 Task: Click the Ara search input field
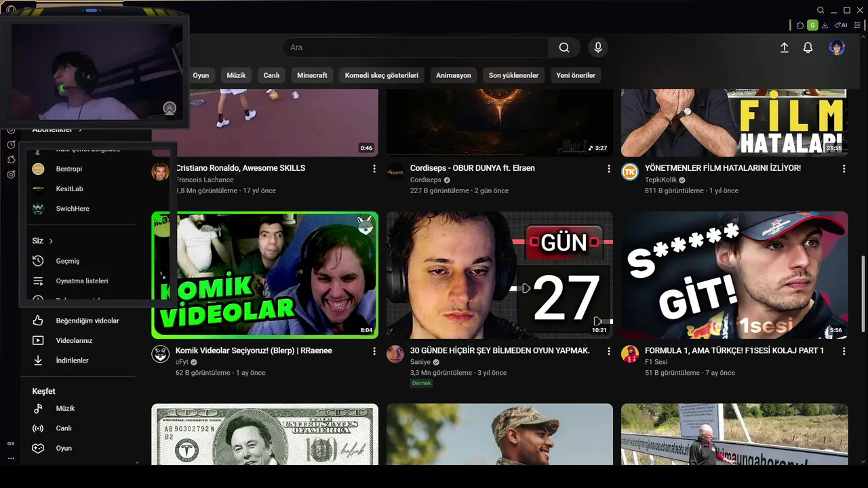tap(416, 47)
